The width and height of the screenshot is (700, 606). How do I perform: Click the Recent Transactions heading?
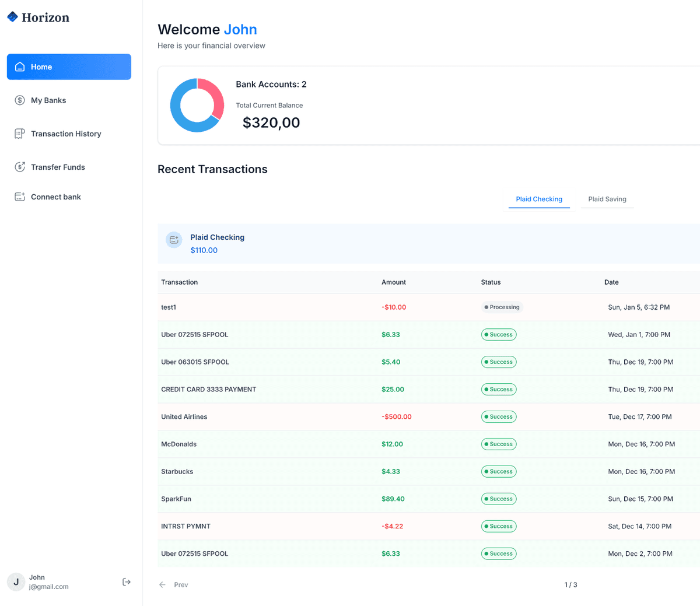click(212, 169)
